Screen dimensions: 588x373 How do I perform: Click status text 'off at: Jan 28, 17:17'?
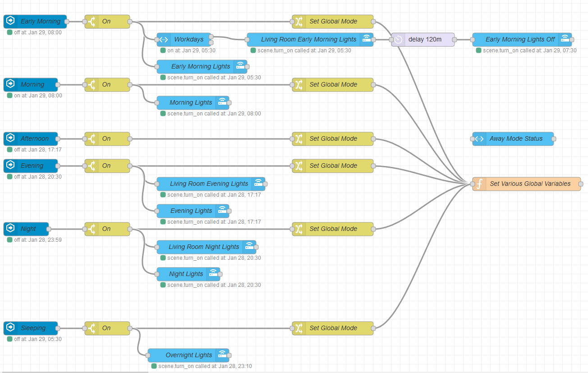pyautogui.click(x=38, y=150)
